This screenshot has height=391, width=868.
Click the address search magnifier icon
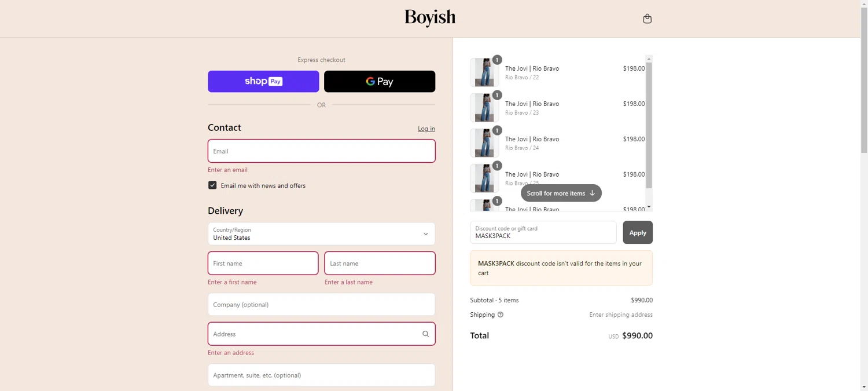[425, 334]
